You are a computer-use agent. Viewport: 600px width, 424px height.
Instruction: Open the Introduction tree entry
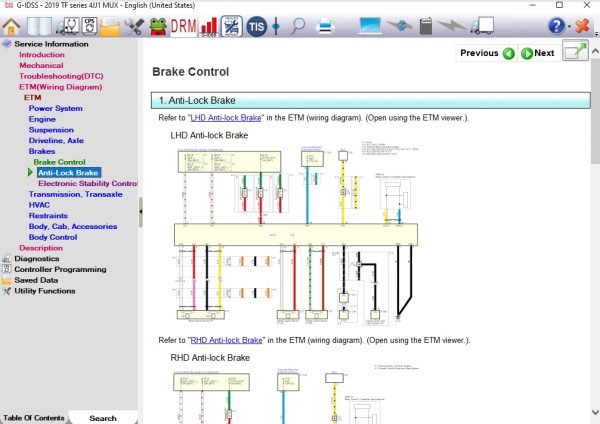(x=42, y=55)
